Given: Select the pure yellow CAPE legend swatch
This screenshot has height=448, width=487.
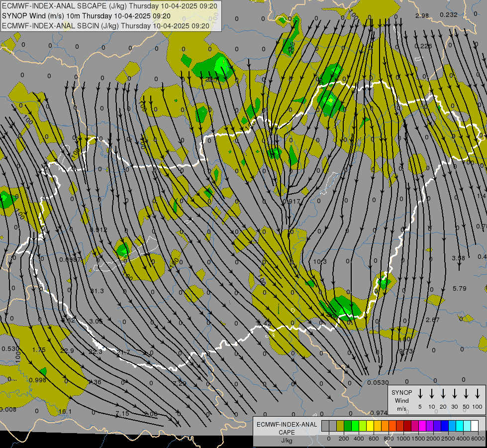Looking at the screenshot, I should click(370, 426).
